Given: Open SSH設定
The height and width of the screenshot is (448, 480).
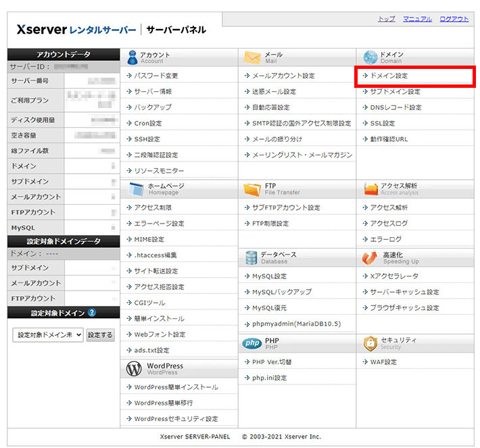Looking at the screenshot, I should 147,139.
